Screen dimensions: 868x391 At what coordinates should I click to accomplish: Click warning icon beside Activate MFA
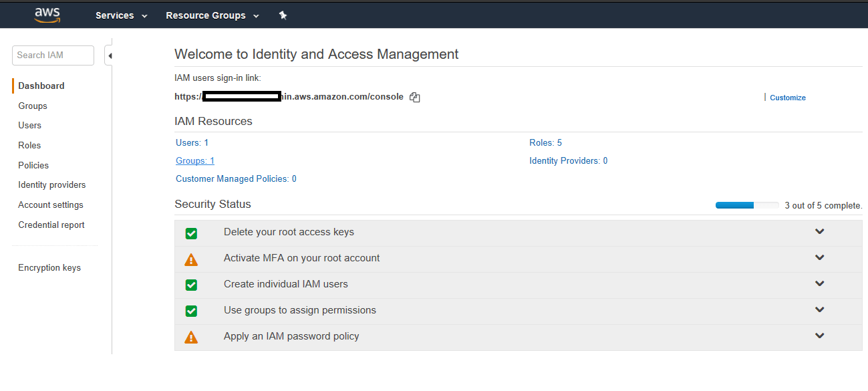[x=191, y=259]
